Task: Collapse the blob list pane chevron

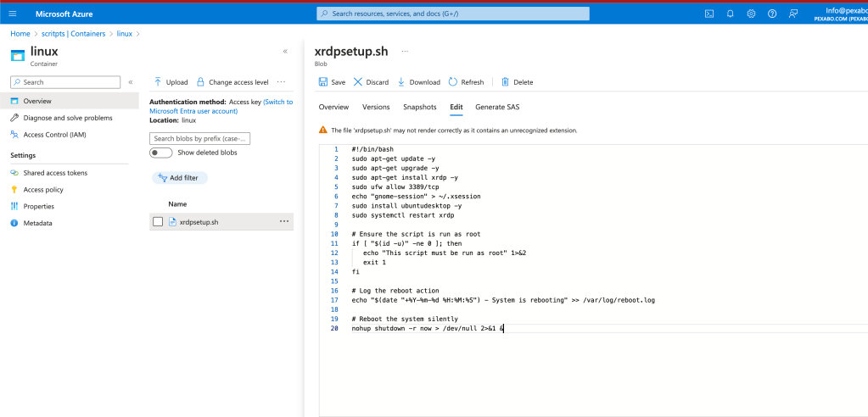Action: tap(285, 52)
